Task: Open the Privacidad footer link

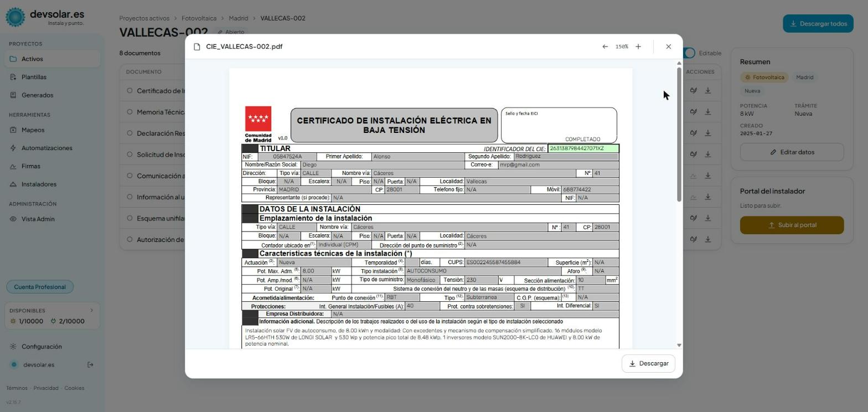Action: (46, 388)
